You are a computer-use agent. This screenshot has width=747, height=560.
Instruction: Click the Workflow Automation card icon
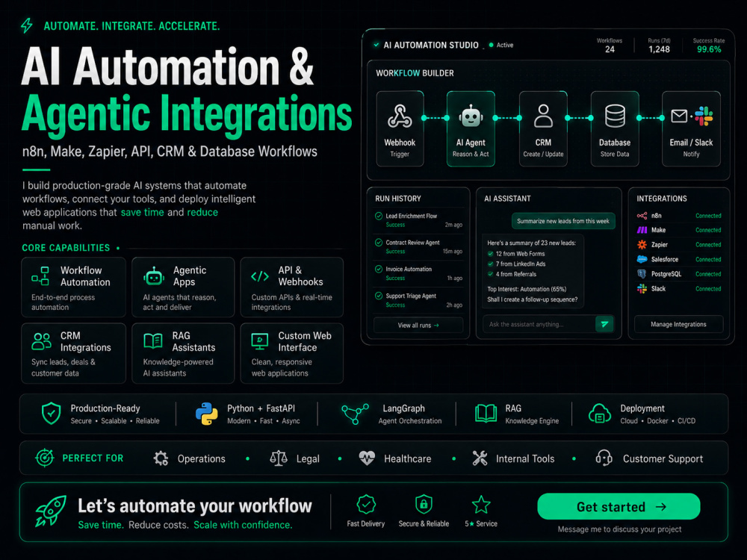[40, 276]
